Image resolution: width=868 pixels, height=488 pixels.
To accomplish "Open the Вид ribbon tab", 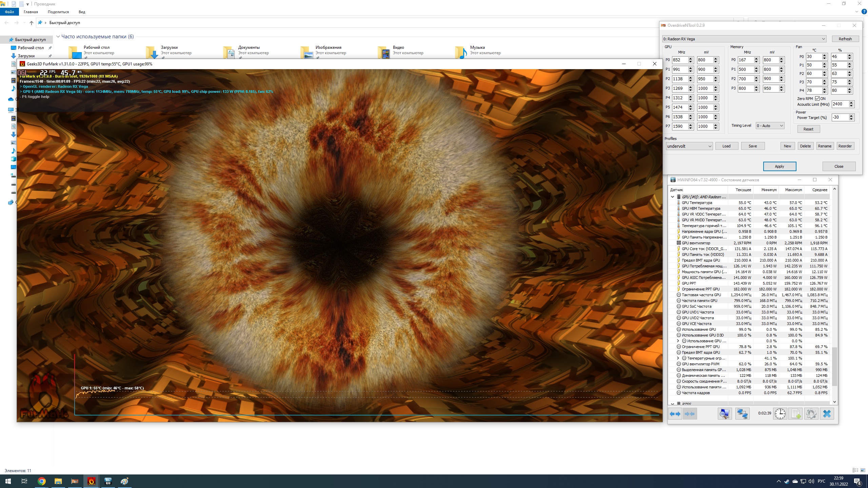I will pyautogui.click(x=82, y=12).
